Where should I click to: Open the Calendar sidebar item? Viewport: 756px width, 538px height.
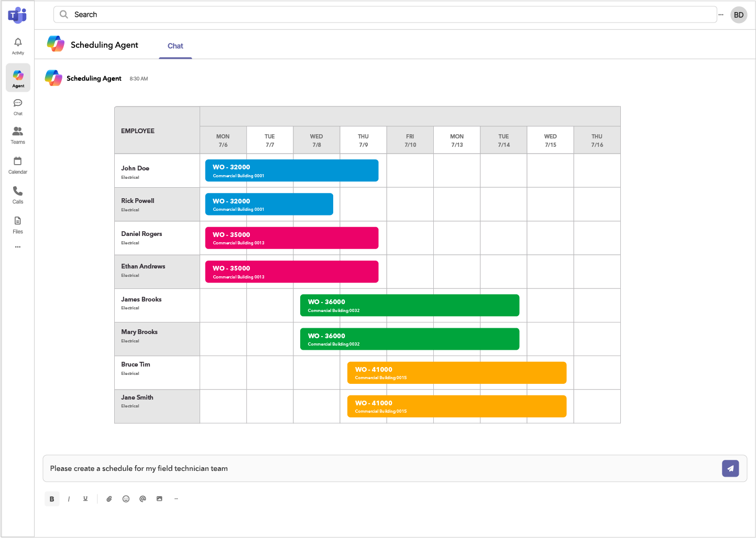coord(18,165)
